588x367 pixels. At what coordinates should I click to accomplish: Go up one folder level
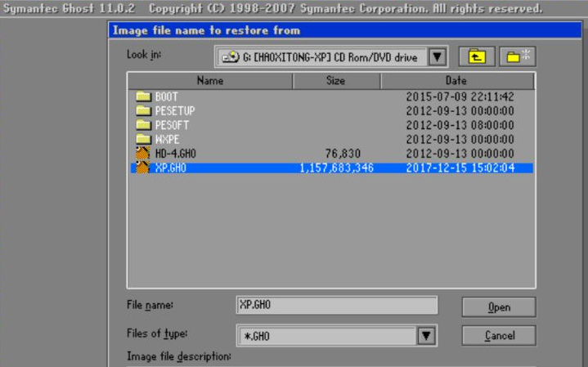pyautogui.click(x=477, y=56)
